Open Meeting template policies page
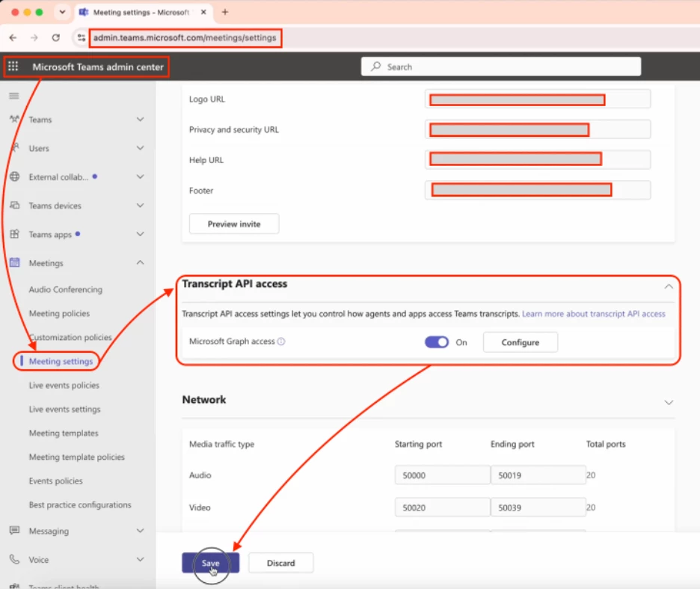This screenshot has height=589, width=700. point(77,457)
